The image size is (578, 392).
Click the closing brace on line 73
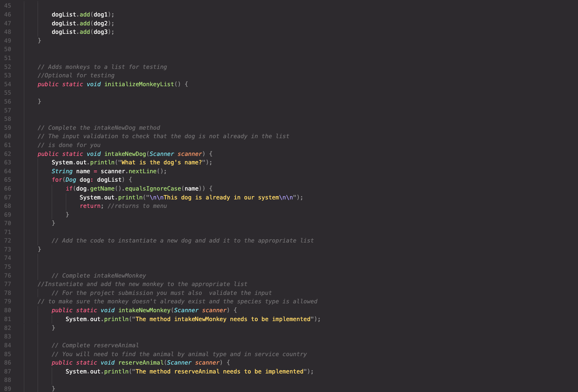[x=39, y=249]
